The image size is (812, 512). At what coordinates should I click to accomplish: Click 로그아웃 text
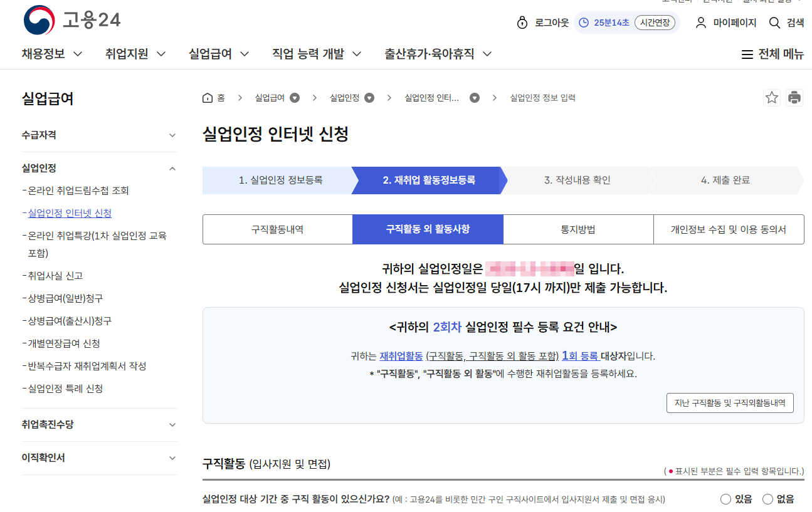click(x=552, y=23)
